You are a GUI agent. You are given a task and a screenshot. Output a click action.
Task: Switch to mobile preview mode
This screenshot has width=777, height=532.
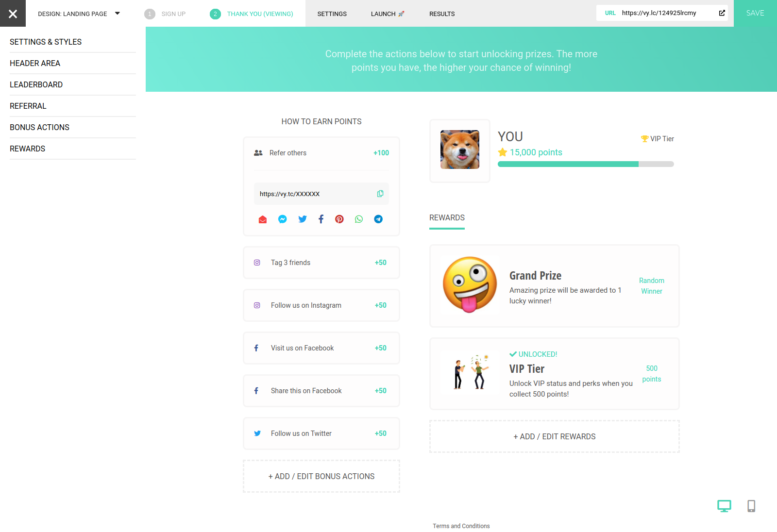751,506
